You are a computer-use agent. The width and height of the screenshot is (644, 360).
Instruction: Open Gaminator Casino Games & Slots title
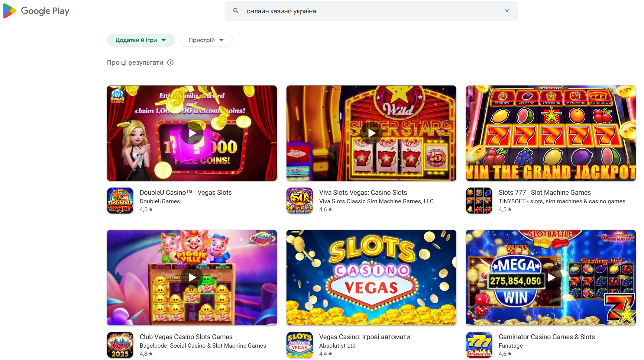(x=547, y=337)
